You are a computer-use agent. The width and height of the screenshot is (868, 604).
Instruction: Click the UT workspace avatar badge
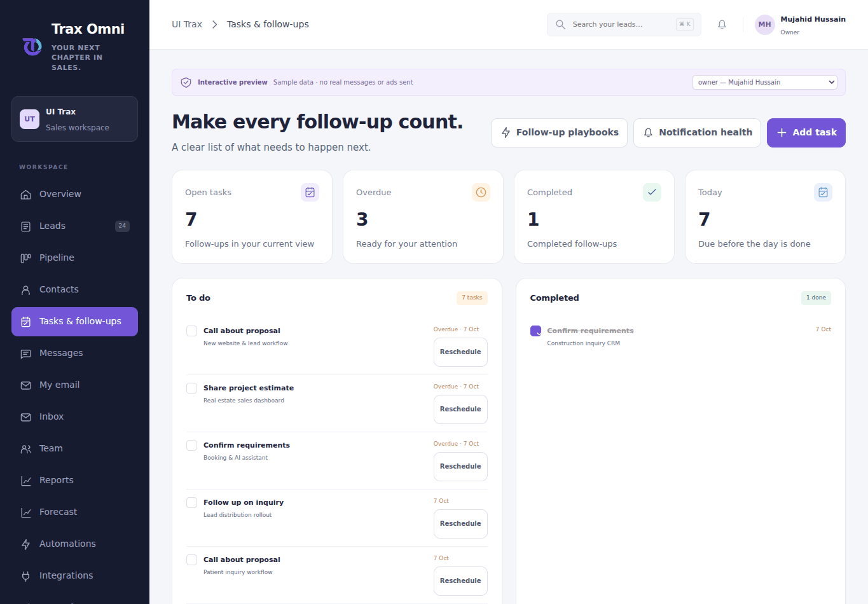(x=30, y=119)
